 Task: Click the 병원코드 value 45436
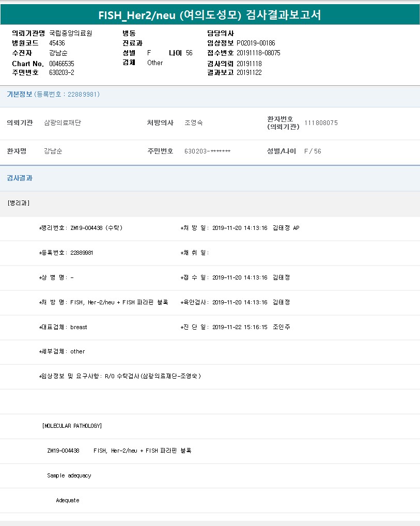pos(57,43)
